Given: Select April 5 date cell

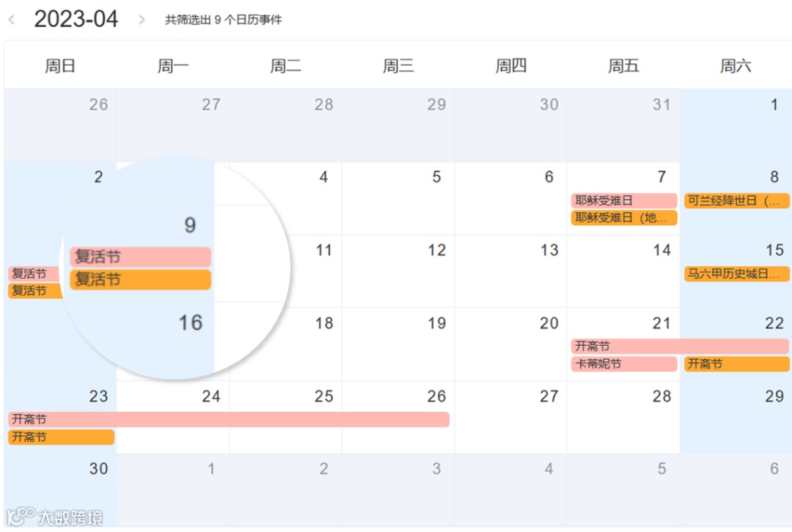Looking at the screenshot, I should click(398, 199).
